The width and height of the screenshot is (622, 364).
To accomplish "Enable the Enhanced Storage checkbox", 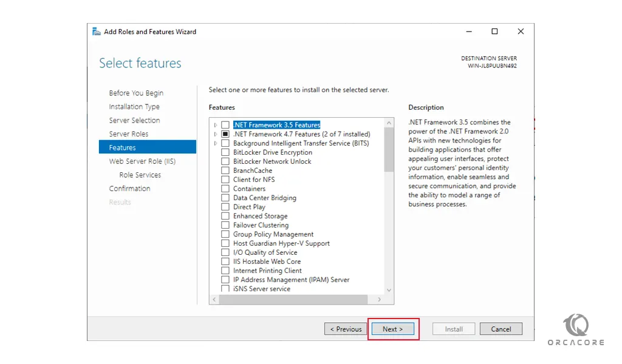I will (225, 216).
